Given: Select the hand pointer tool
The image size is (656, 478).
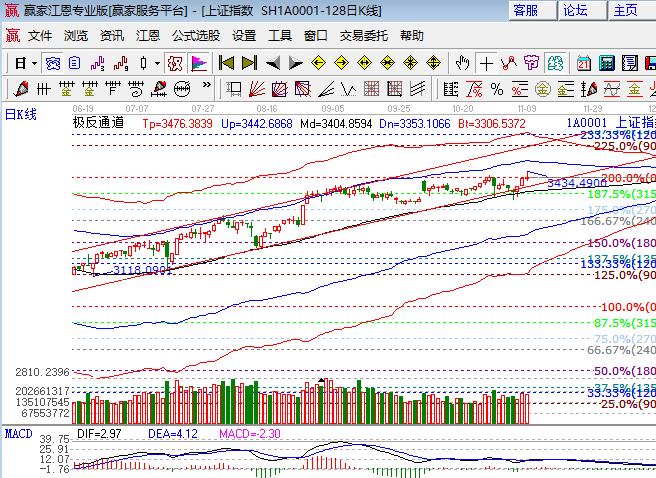Looking at the screenshot, I should click(463, 63).
